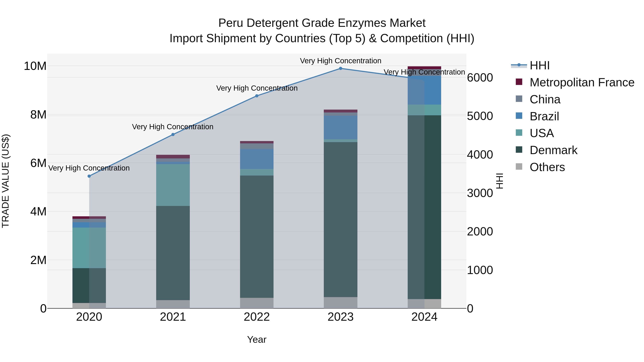Viewport: 644px width, 362px height.
Task: Click the HHI marker for 2020
Action: 89,176
